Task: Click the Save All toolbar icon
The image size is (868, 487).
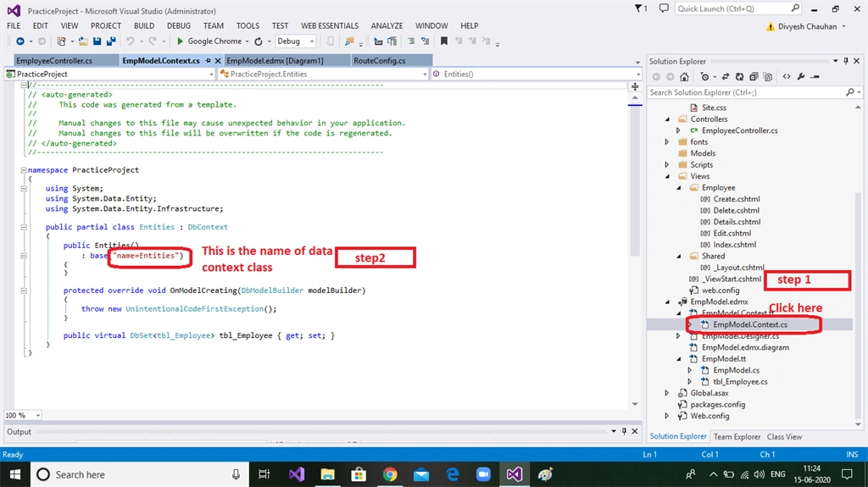Action: (111, 41)
